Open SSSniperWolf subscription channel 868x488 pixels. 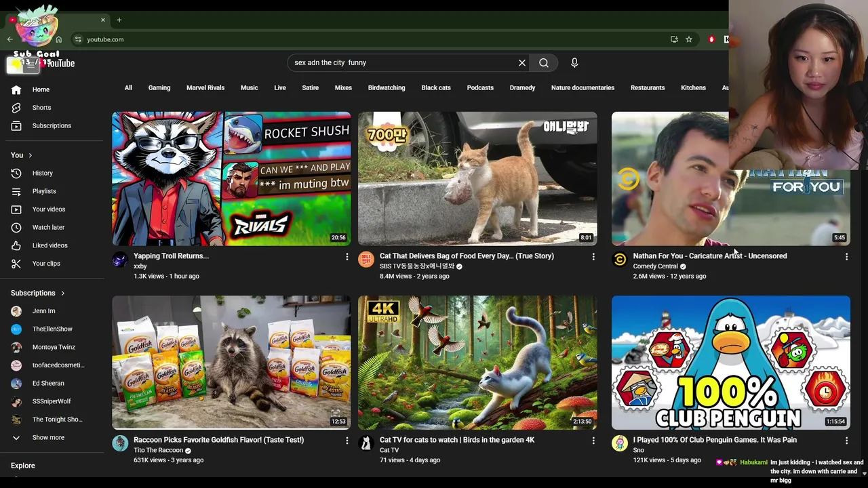pos(51,402)
